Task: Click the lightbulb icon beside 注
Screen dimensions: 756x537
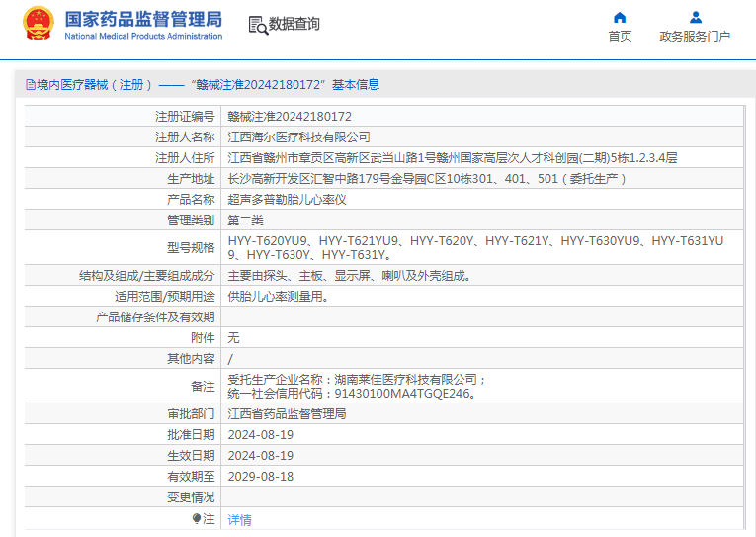Action: click(197, 518)
